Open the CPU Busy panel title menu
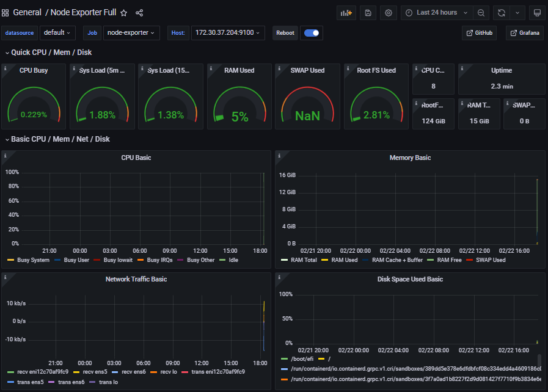 pos(34,70)
